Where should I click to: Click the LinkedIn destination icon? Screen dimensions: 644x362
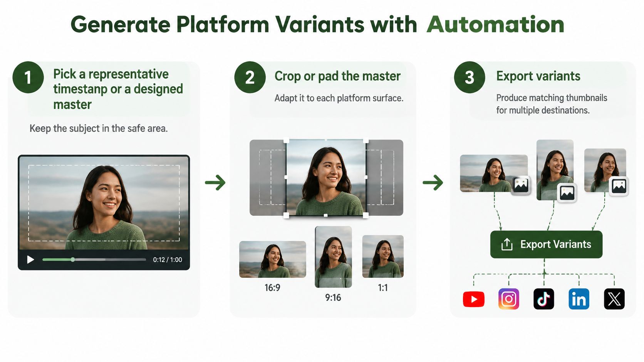579,299
